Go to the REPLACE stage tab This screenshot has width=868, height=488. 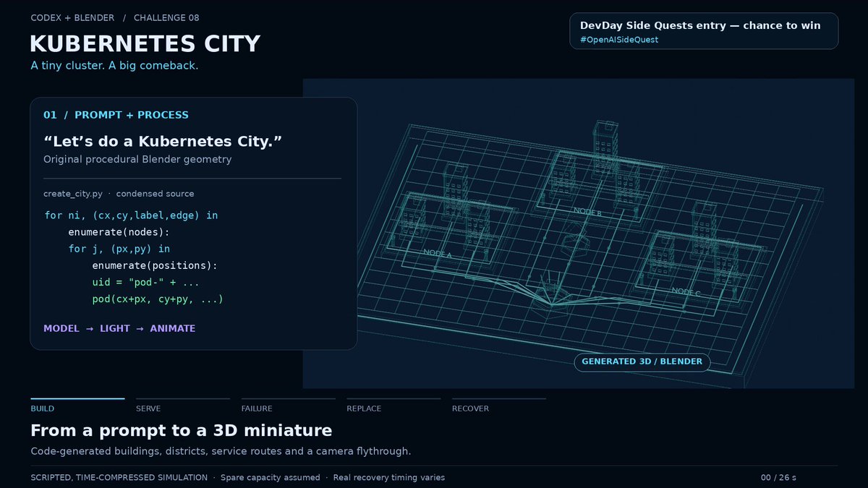(364, 408)
